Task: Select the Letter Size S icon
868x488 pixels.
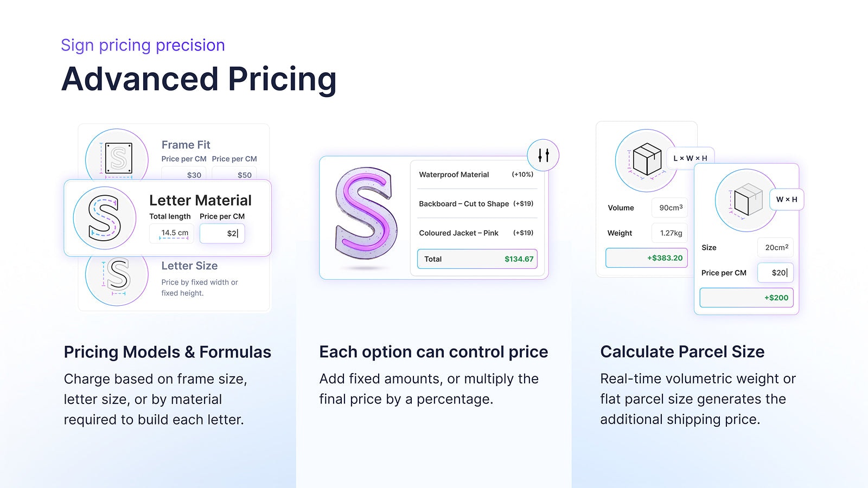Action: pos(117,277)
